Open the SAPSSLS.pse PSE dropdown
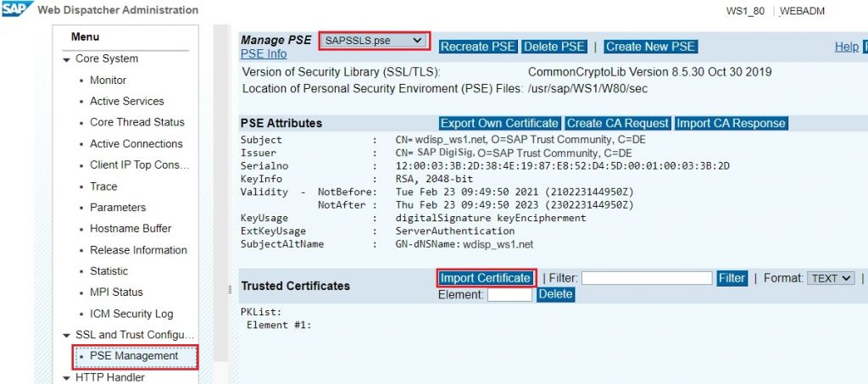Viewport: 868px width, 384px height. point(374,41)
